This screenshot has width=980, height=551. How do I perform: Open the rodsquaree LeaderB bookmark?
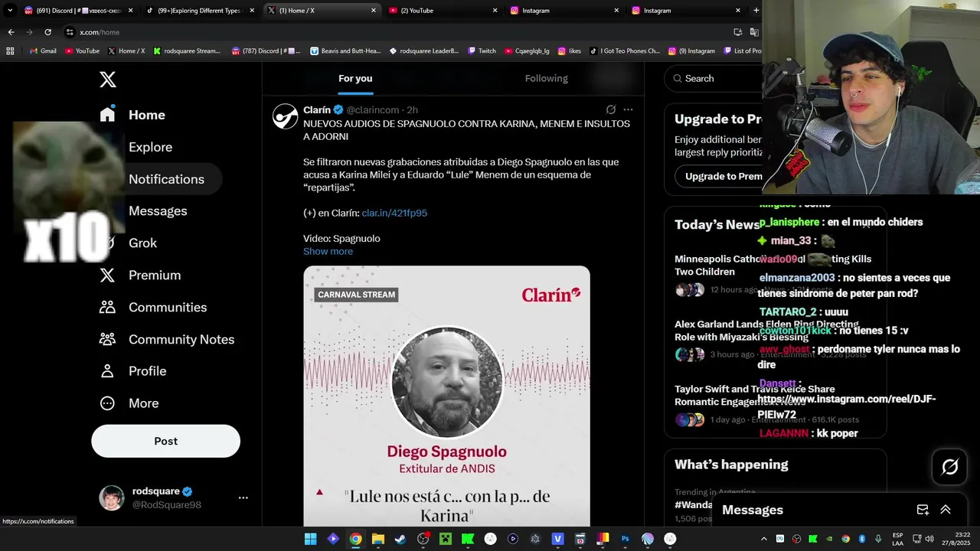424,51
